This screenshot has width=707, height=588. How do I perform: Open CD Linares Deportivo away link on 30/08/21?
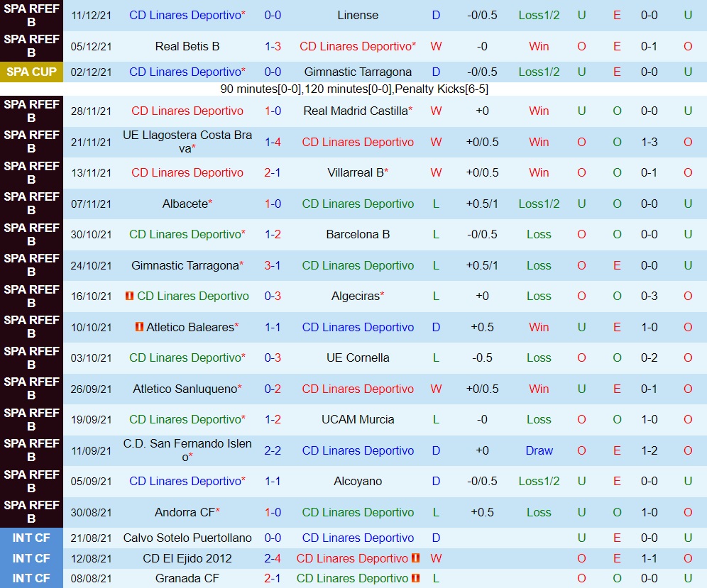pos(358,512)
